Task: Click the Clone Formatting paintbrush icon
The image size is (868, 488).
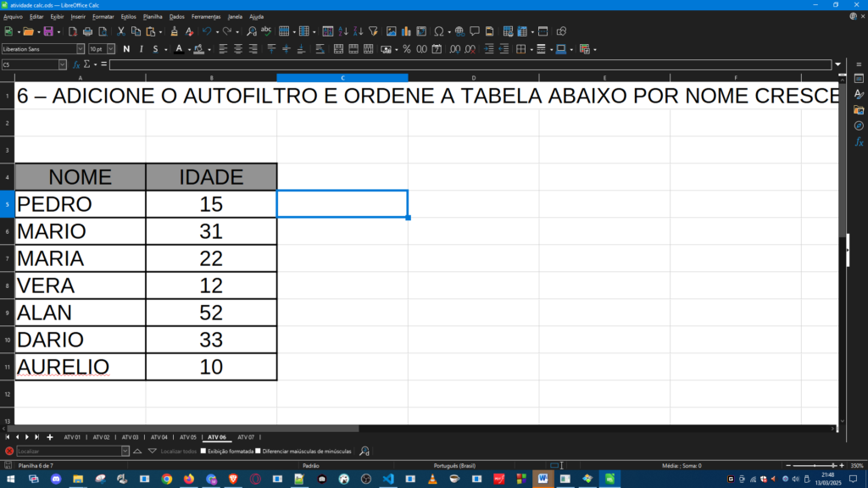Action: click(x=175, y=31)
